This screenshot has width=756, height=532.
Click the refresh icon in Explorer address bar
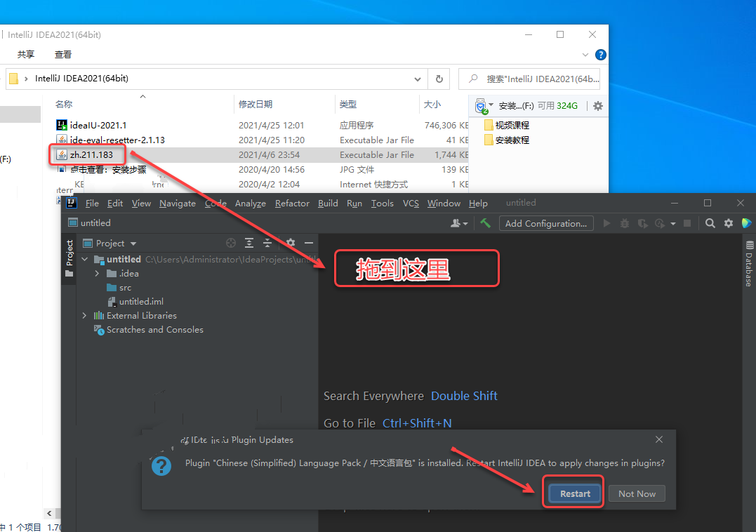439,79
